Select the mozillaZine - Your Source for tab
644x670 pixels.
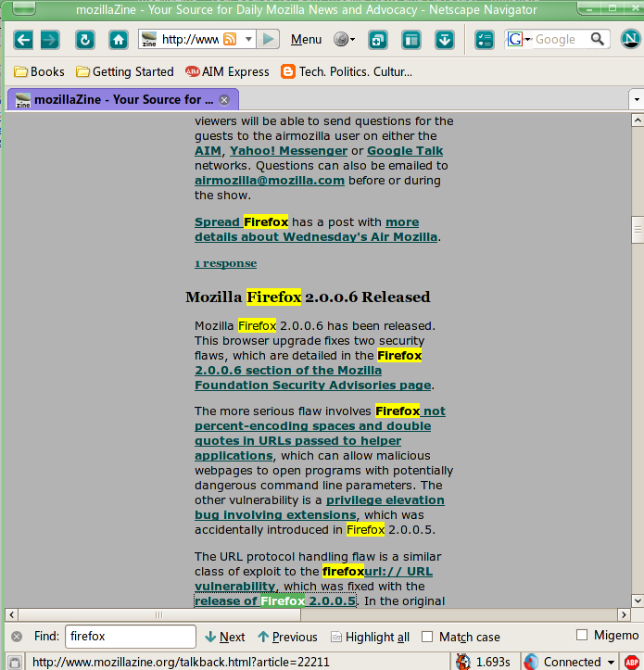coord(123,99)
